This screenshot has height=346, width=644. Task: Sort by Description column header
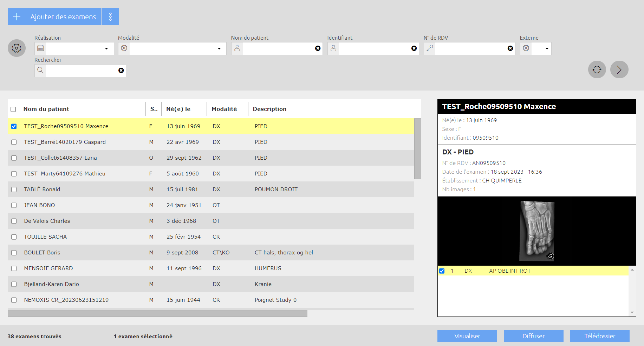click(269, 109)
